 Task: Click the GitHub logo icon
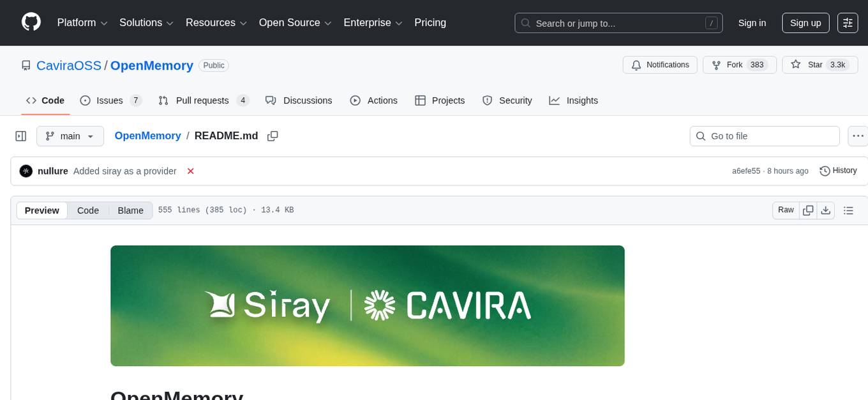[31, 22]
